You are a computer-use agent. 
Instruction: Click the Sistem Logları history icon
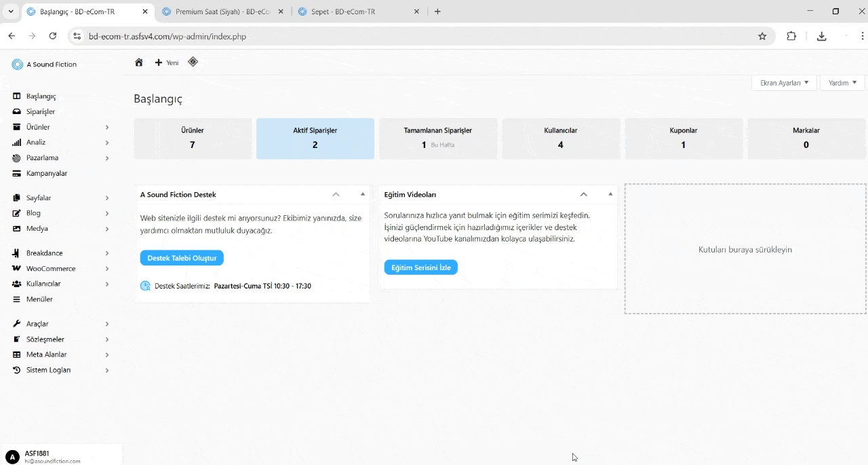tap(17, 370)
